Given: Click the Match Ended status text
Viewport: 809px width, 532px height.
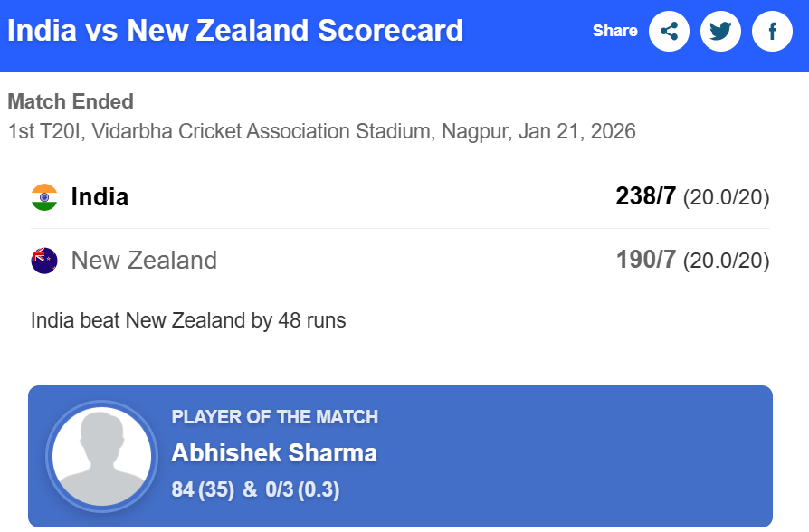Looking at the screenshot, I should 71,101.
